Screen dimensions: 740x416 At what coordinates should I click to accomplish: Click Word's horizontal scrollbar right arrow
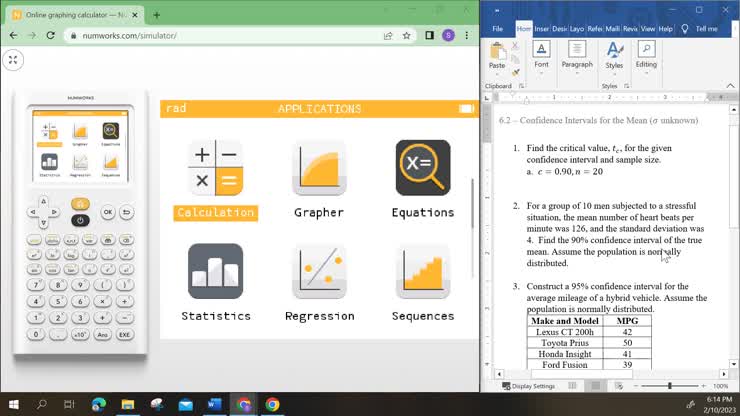pos(724,374)
